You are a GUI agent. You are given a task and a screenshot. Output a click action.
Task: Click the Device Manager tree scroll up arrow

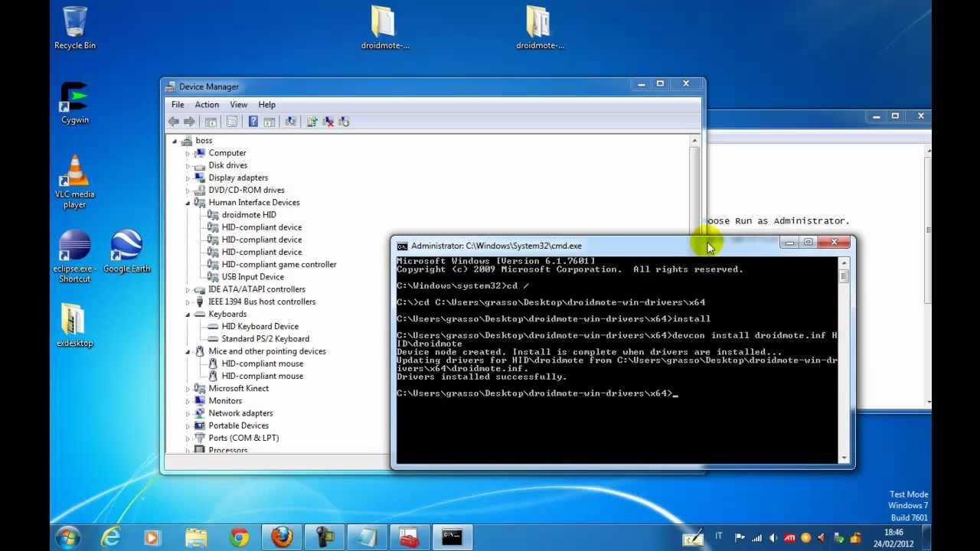coord(695,141)
